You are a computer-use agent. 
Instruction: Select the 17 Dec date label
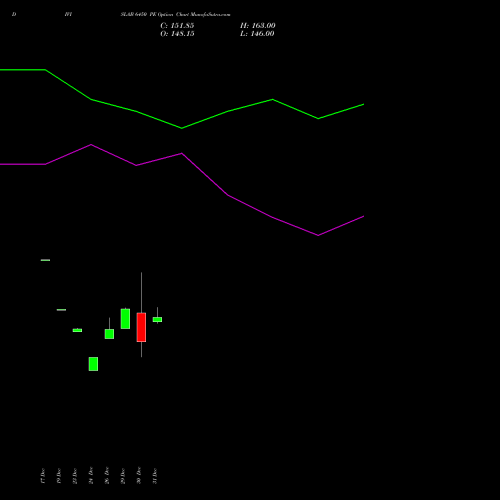pyautogui.click(x=43, y=476)
